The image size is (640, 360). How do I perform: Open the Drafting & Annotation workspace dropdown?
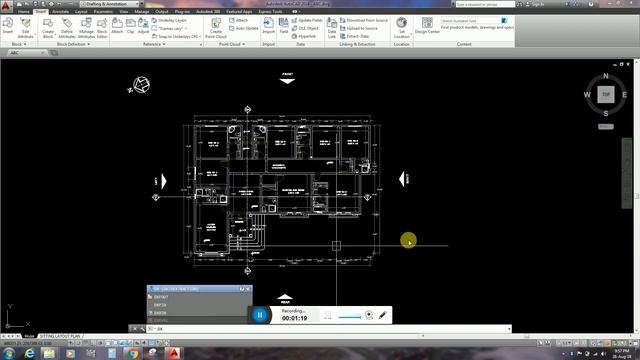click(109, 4)
